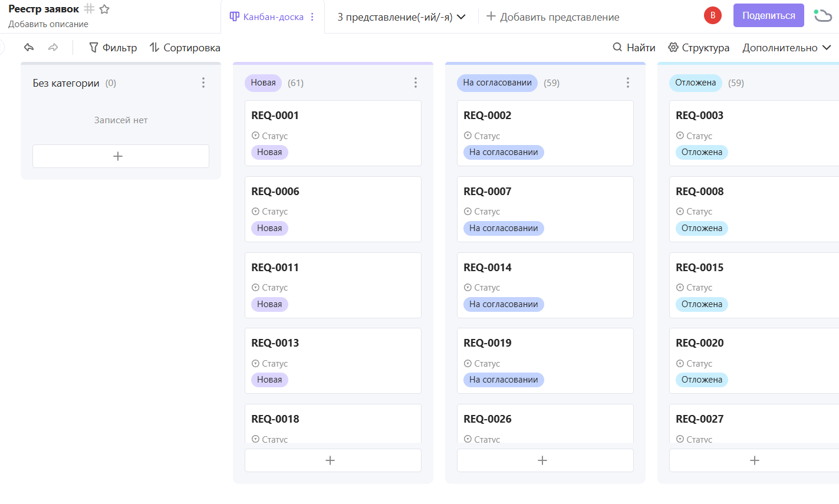The width and height of the screenshot is (839, 504).
Task: Click the Новая column header tag
Action: [x=263, y=83]
